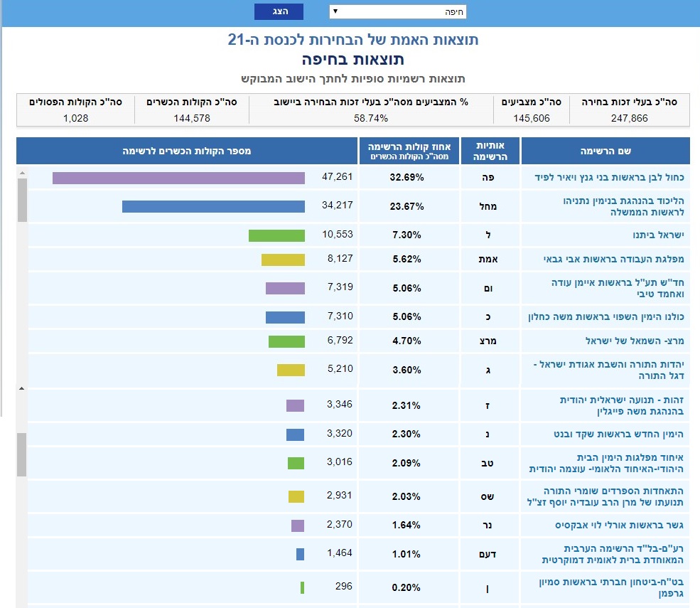Click the מספר הקולות הכשרים לרשימה header
This screenshot has height=608, width=700.
point(187,151)
